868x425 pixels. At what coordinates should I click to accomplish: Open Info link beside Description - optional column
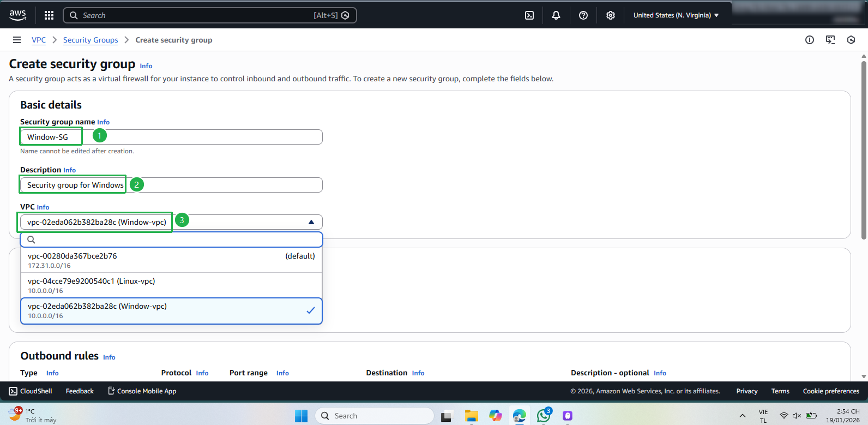pos(660,373)
